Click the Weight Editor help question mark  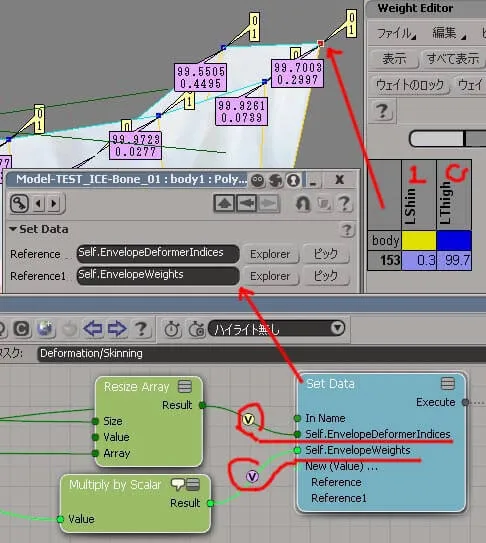coord(382,112)
